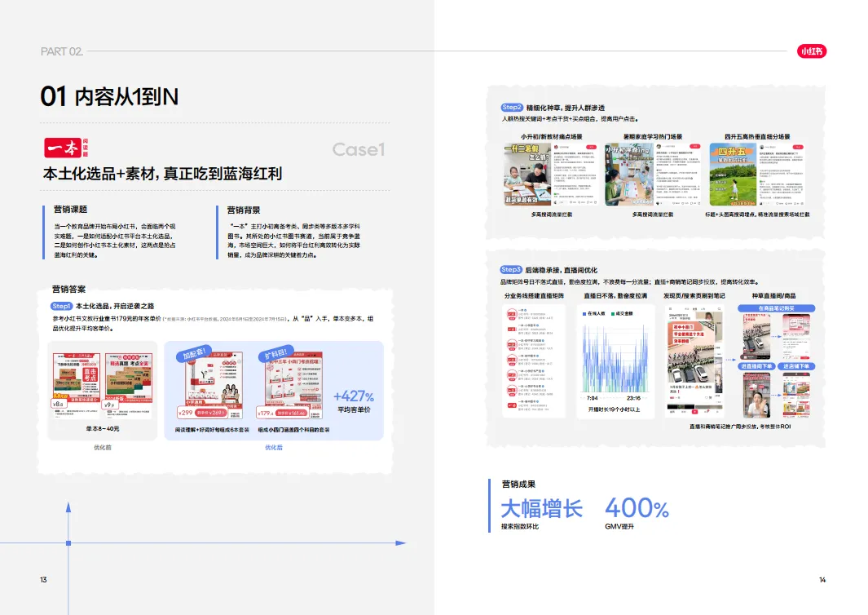Click the 加配套! blue tag
This screenshot has width=868, height=615.
(196, 354)
